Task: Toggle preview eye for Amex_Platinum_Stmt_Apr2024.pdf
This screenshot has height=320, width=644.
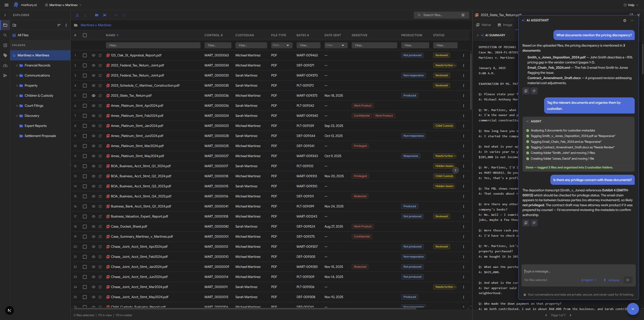Action: [93, 106]
